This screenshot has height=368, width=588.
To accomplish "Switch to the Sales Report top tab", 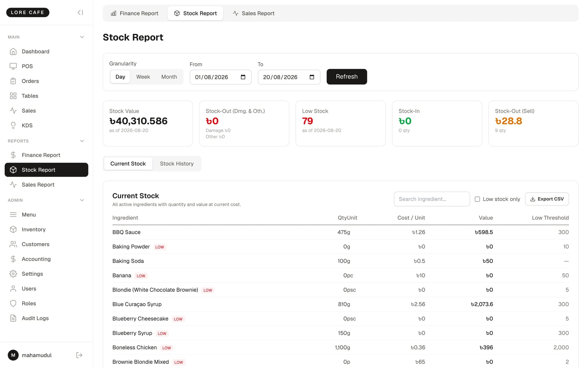I will pos(253,13).
